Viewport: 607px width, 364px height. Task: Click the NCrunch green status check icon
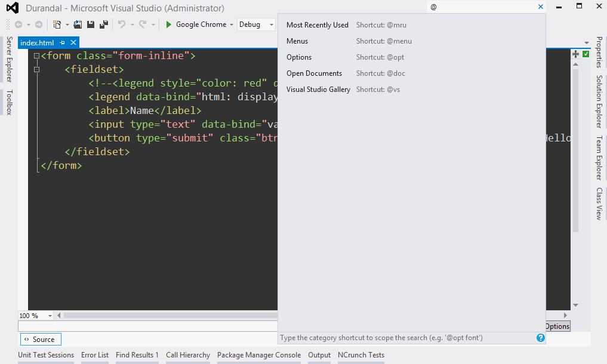(586, 54)
